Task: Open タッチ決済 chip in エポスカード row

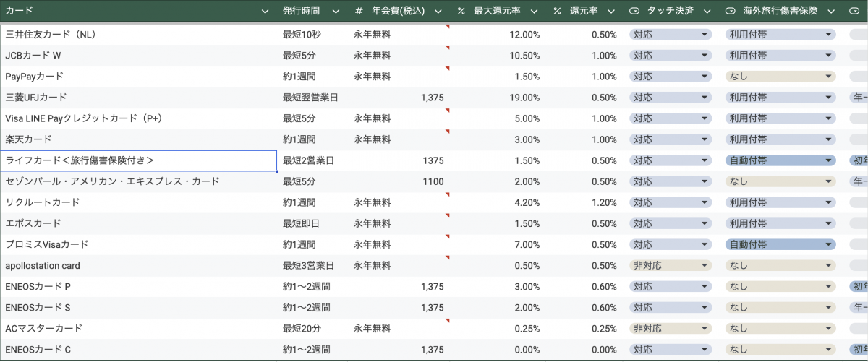Action: [671, 223]
